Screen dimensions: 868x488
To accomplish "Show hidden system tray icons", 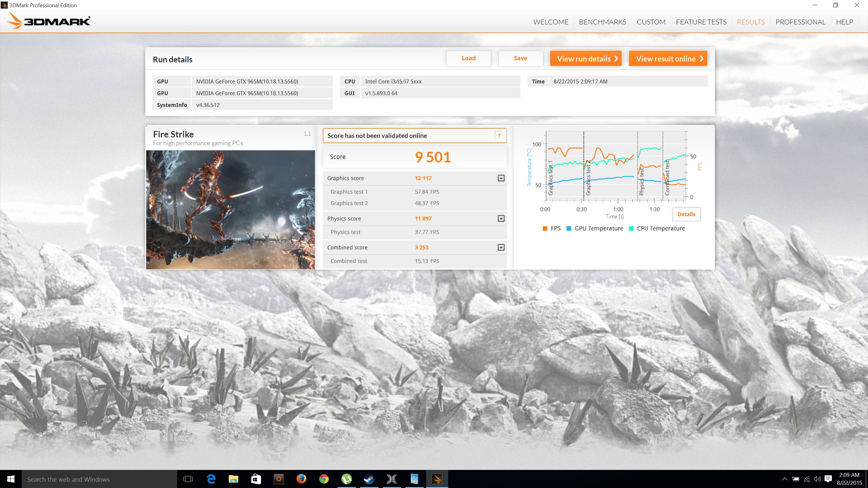I will 785,479.
